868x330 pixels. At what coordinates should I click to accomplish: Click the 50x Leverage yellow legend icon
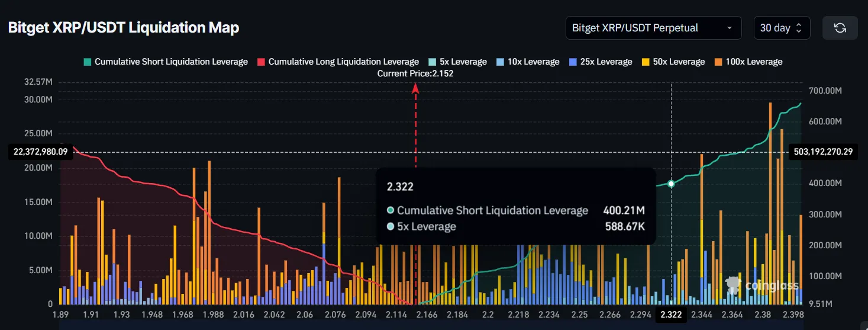(x=645, y=62)
